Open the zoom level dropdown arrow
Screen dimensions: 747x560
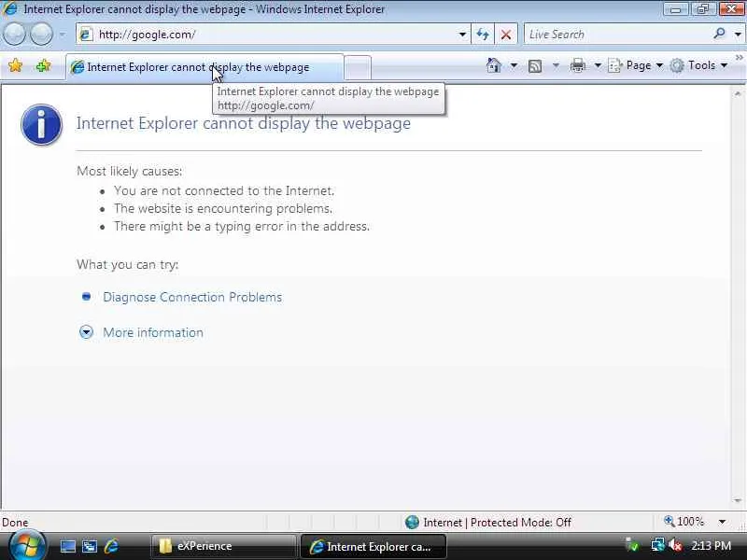[x=722, y=522]
